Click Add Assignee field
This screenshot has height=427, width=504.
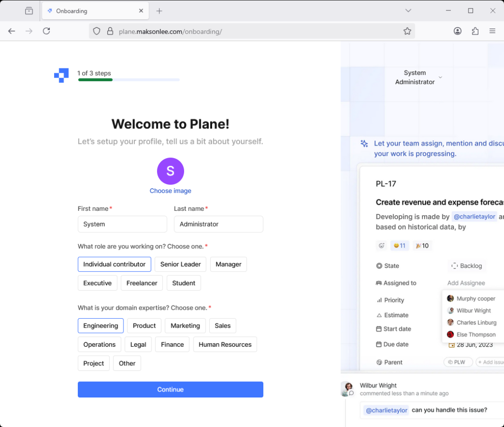(466, 283)
